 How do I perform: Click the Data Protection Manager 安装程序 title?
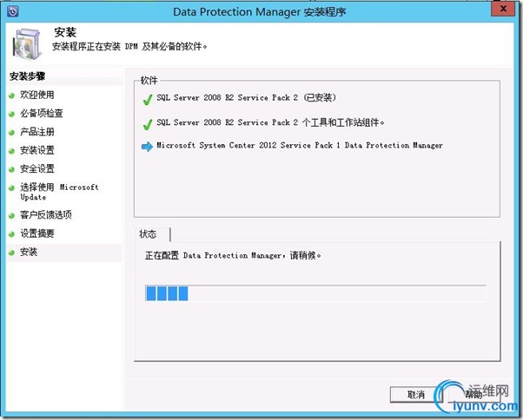click(x=260, y=12)
